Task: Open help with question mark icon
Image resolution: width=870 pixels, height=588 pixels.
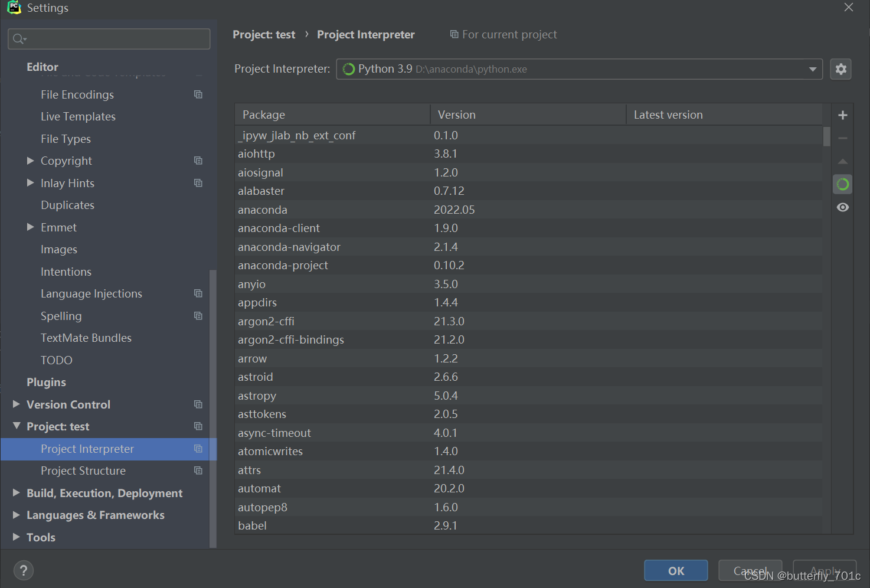Action: pyautogui.click(x=24, y=570)
